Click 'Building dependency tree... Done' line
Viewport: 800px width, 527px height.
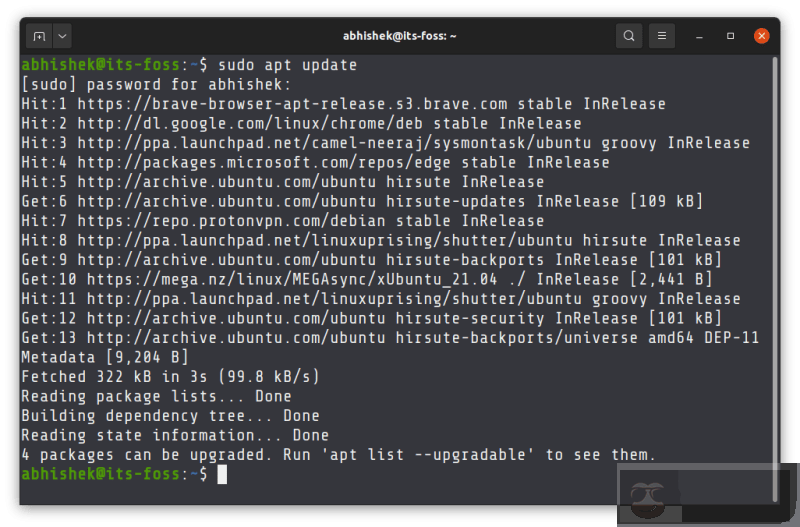click(170, 416)
